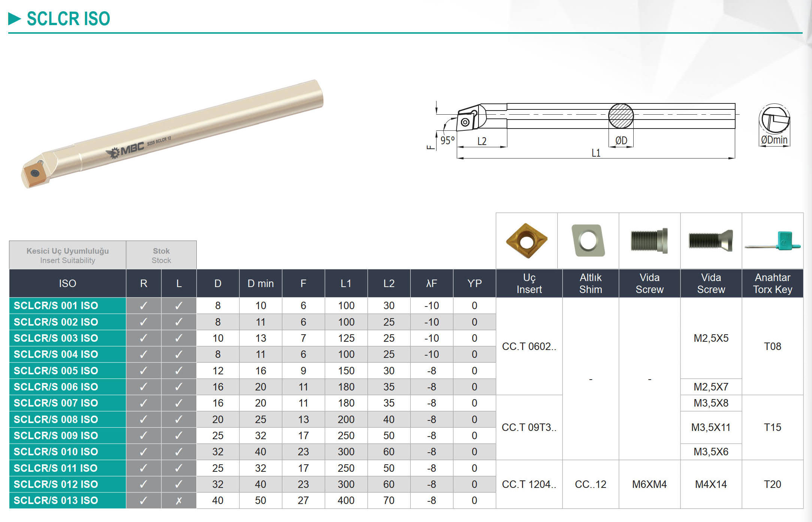Image resolution: width=812 pixels, height=522 pixels.
Task: Click R stock checkmark for SCLCR/S 001
Action: [x=144, y=306]
